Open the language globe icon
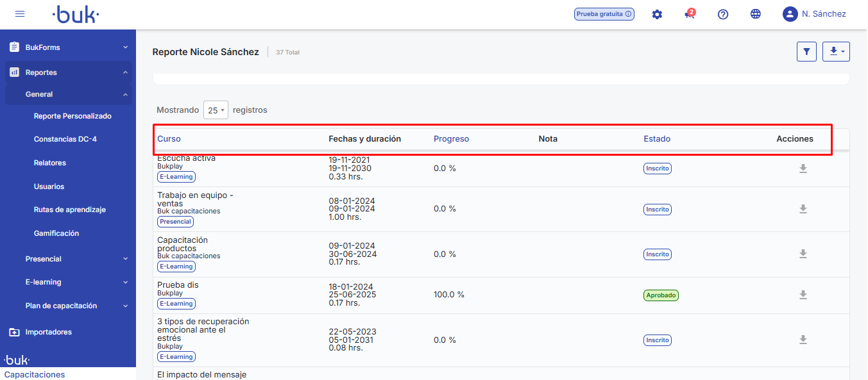Image resolution: width=868 pixels, height=380 pixels. (756, 14)
